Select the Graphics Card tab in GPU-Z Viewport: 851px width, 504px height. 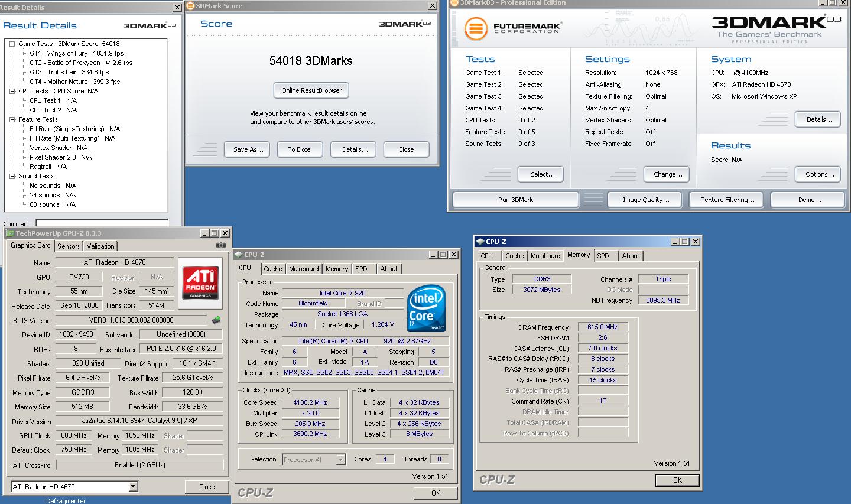coord(31,245)
